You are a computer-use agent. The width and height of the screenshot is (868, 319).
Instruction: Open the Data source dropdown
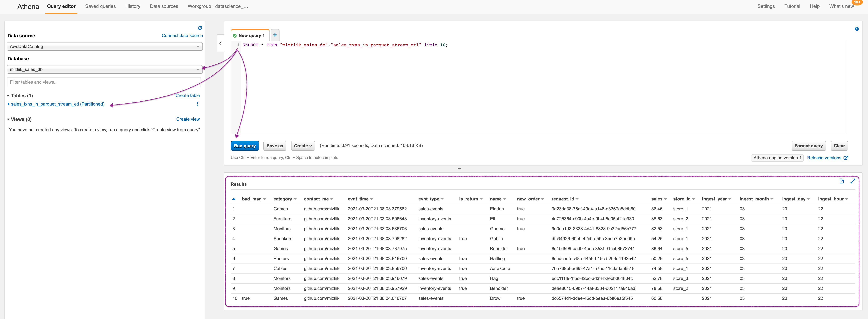pyautogui.click(x=104, y=47)
